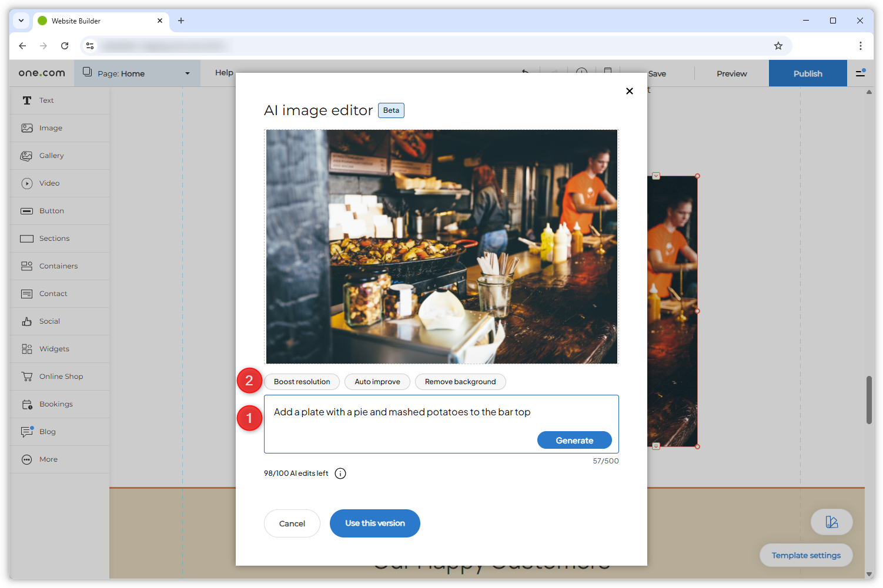
Task: Click Use this version to apply changes
Action: click(x=374, y=523)
